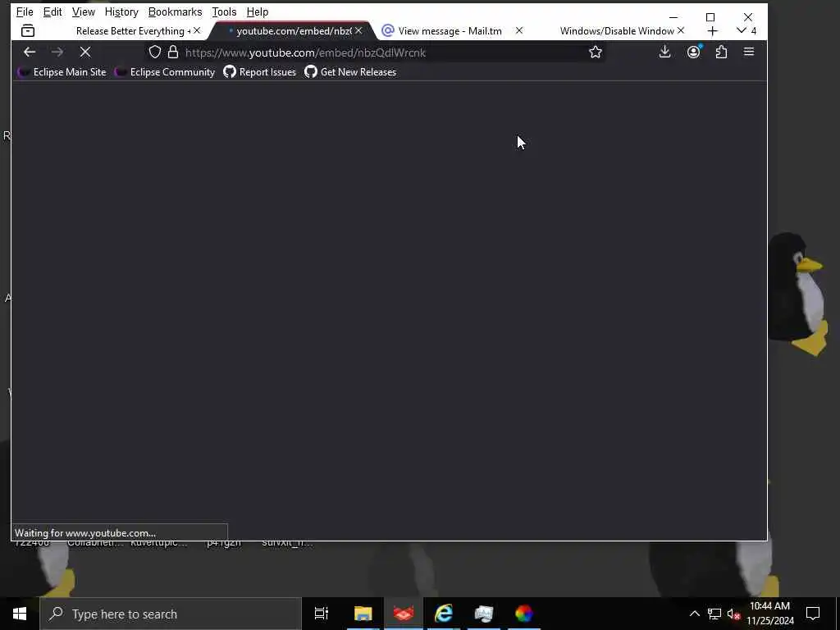The height and width of the screenshot is (630, 840).
Task: Open the computer-monitor app taskbar icon
Action: (484, 614)
